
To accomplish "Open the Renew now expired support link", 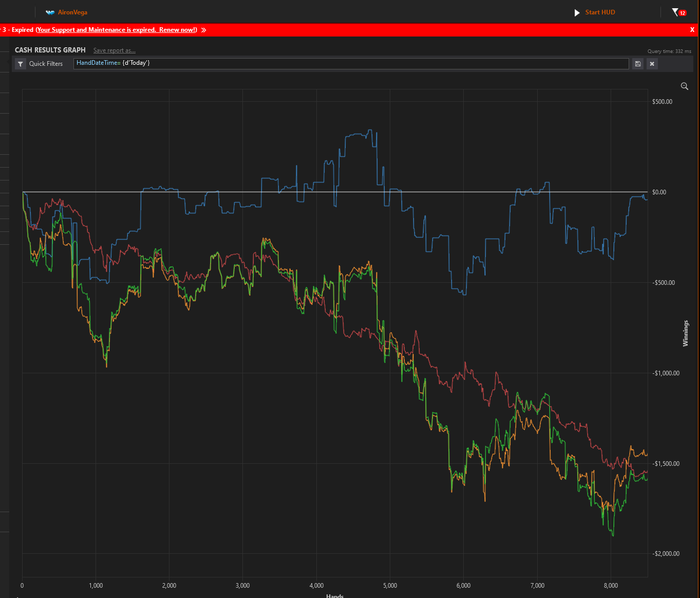I will 116,30.
